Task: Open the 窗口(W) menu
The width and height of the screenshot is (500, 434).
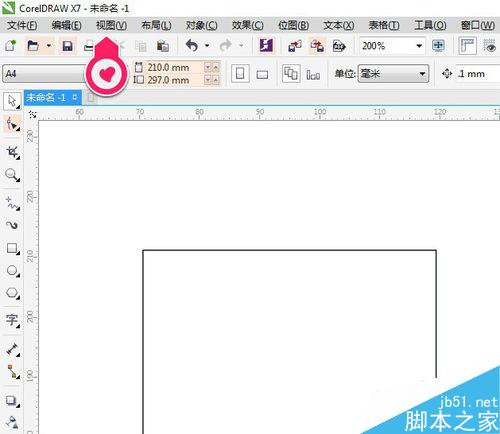Action: click(477, 25)
